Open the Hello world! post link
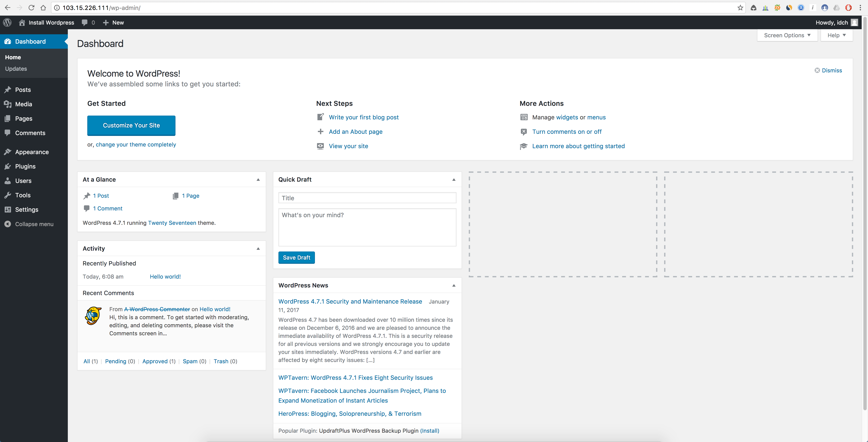 click(165, 276)
